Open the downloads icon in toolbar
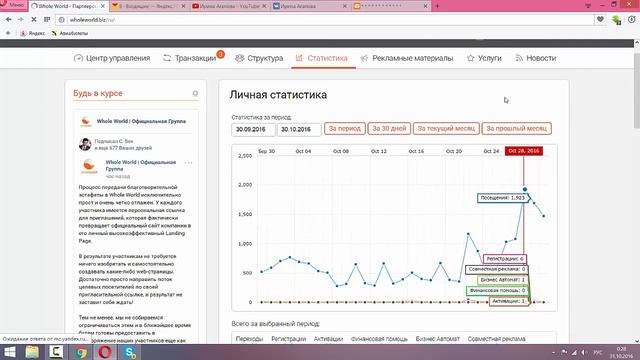 (x=631, y=20)
